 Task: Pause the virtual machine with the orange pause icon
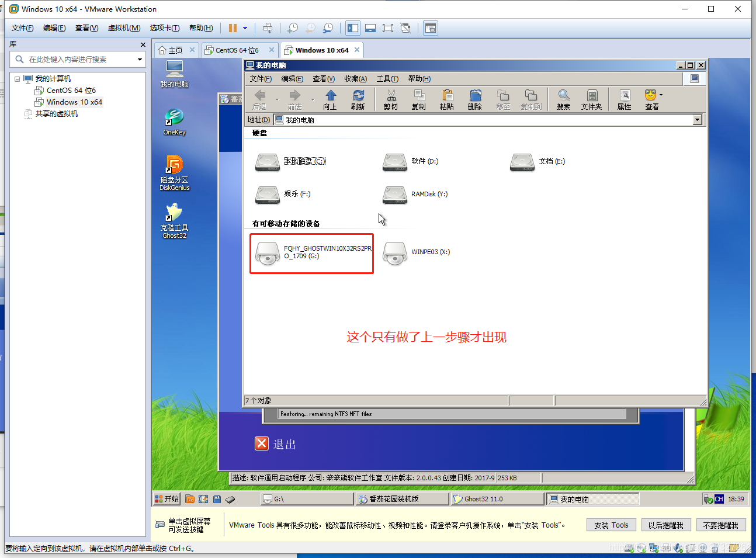(233, 28)
